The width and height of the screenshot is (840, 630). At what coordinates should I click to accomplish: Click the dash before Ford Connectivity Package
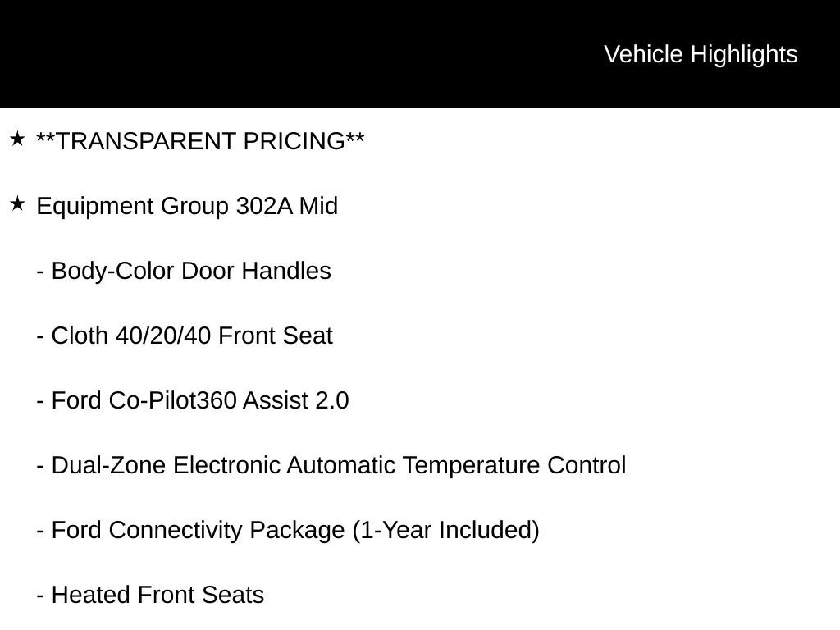[40, 532]
